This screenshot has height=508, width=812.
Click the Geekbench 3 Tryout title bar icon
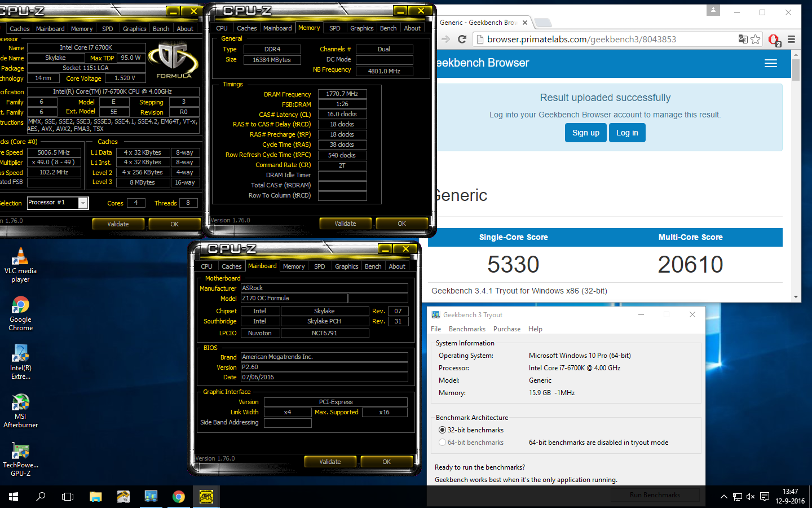pos(436,314)
